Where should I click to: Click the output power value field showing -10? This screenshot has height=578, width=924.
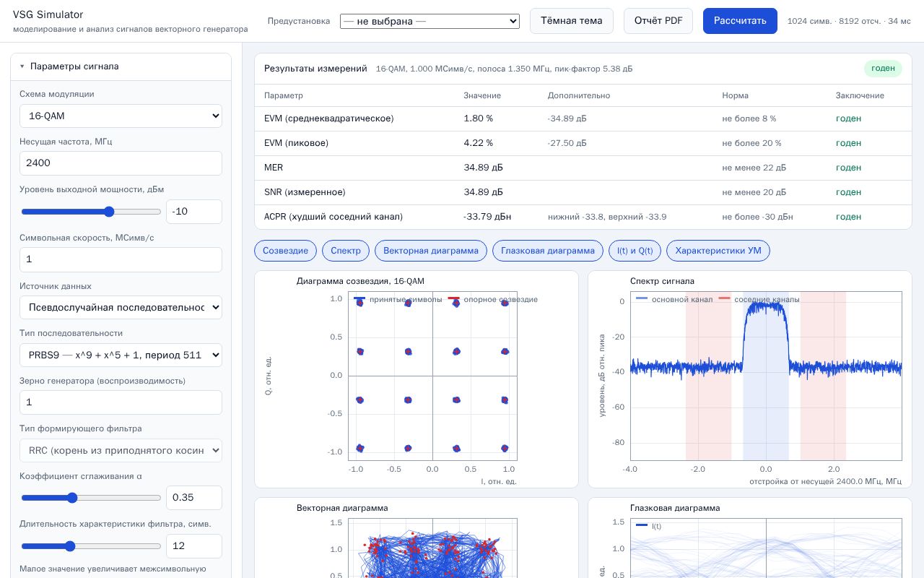(194, 212)
